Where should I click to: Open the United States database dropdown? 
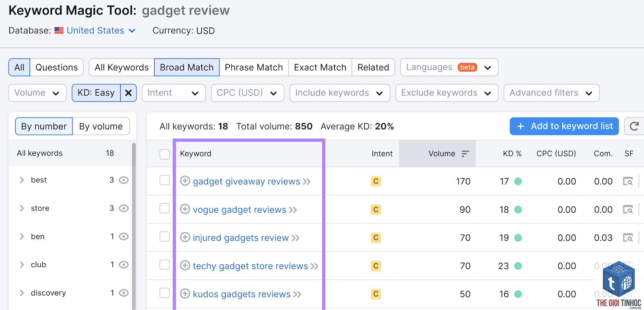[101, 31]
